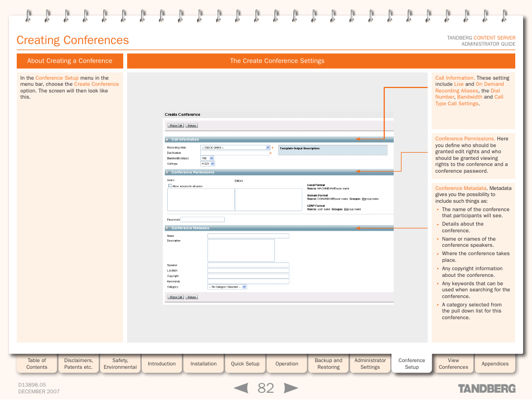This screenshot has height=400, width=532.
Task: Click the Conference Metadata link text
Action: (461, 188)
